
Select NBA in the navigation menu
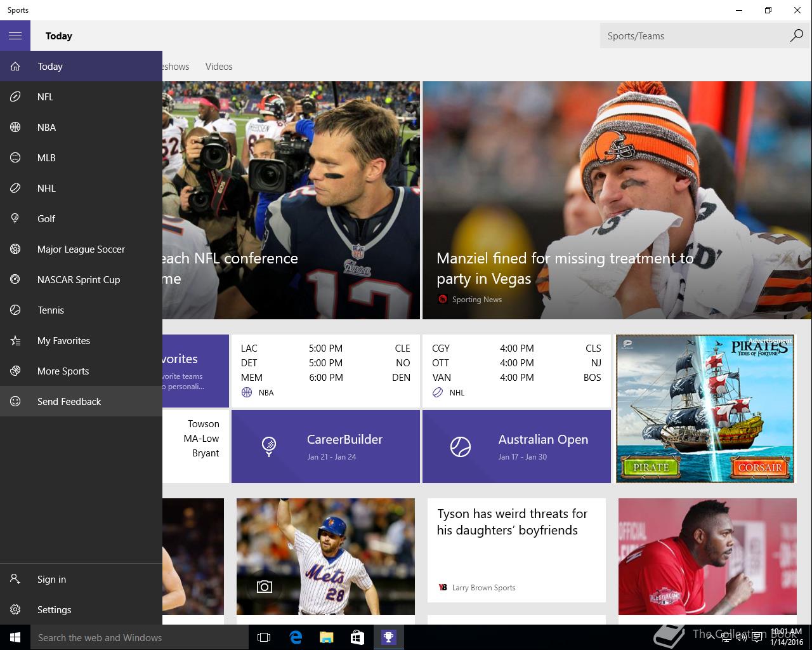coord(81,127)
